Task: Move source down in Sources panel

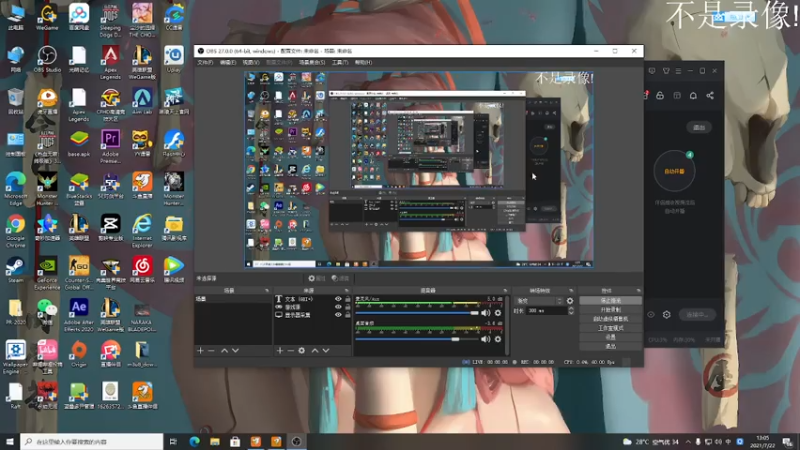Action: [x=326, y=351]
